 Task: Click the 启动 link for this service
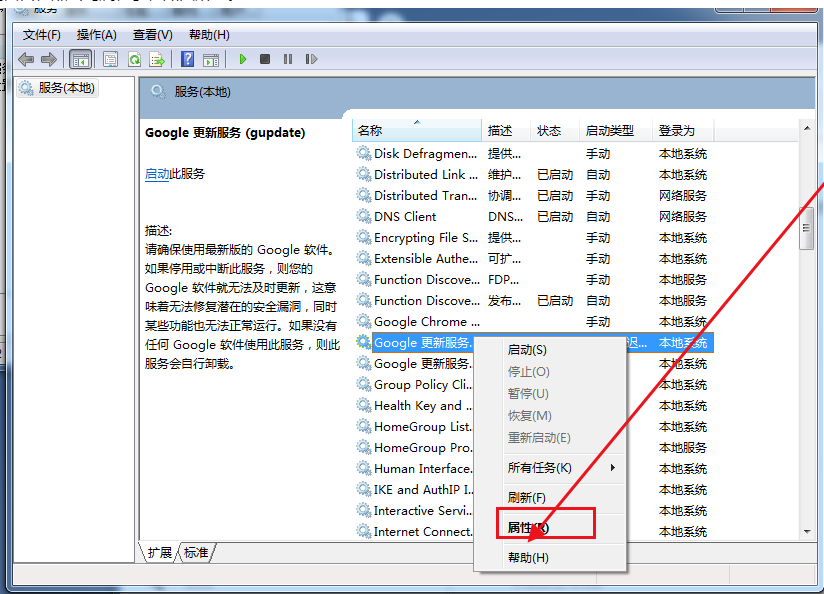pyautogui.click(x=157, y=174)
